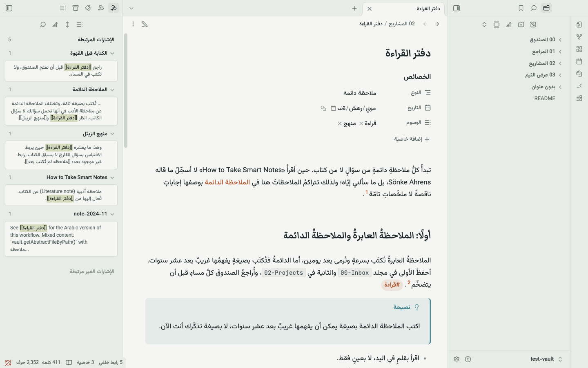Open footnote reference 1 in the note

coord(367,192)
